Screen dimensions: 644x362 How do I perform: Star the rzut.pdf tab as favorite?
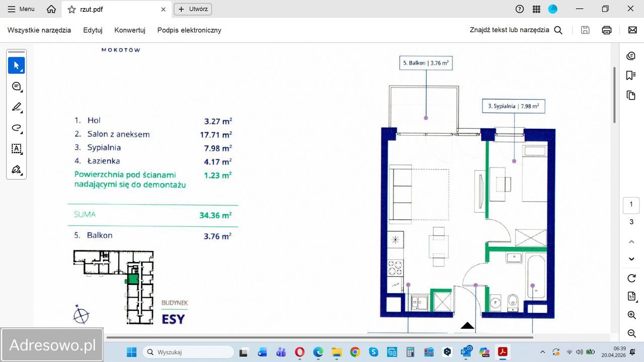point(71,9)
